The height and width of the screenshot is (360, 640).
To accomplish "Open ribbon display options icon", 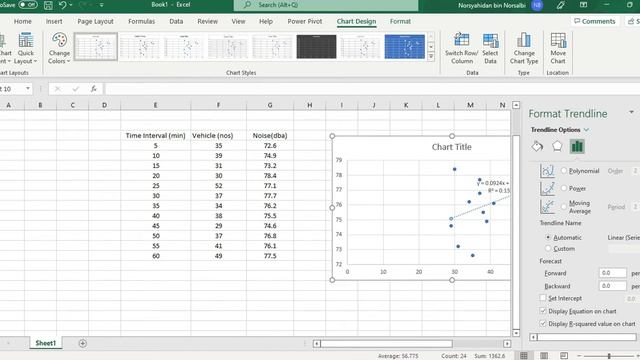I will (x=583, y=5).
